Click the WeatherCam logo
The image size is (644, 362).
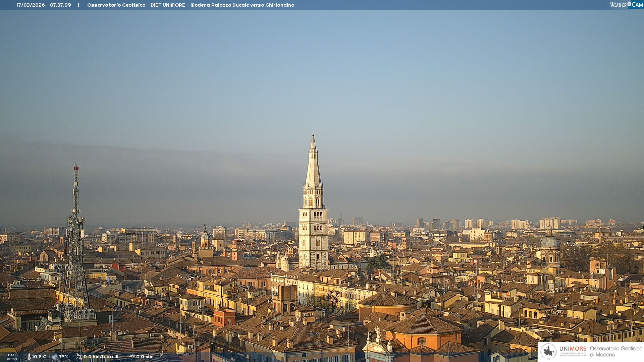626,5
